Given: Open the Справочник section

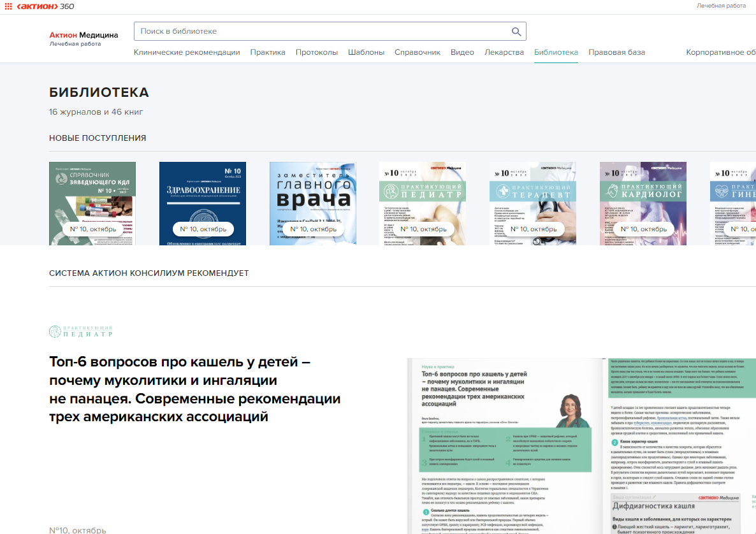Looking at the screenshot, I should (x=418, y=52).
